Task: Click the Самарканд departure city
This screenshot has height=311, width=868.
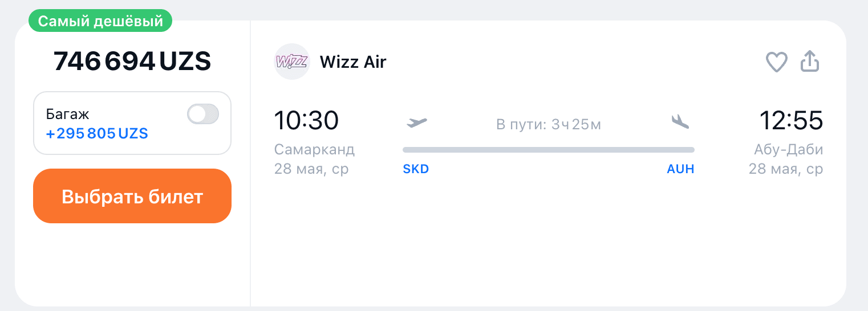Action: [314, 150]
